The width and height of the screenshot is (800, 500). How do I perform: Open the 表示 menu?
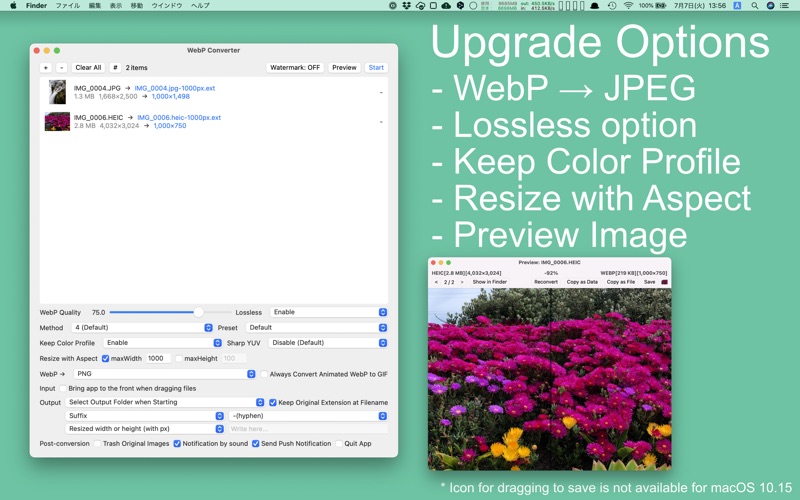pos(116,5)
